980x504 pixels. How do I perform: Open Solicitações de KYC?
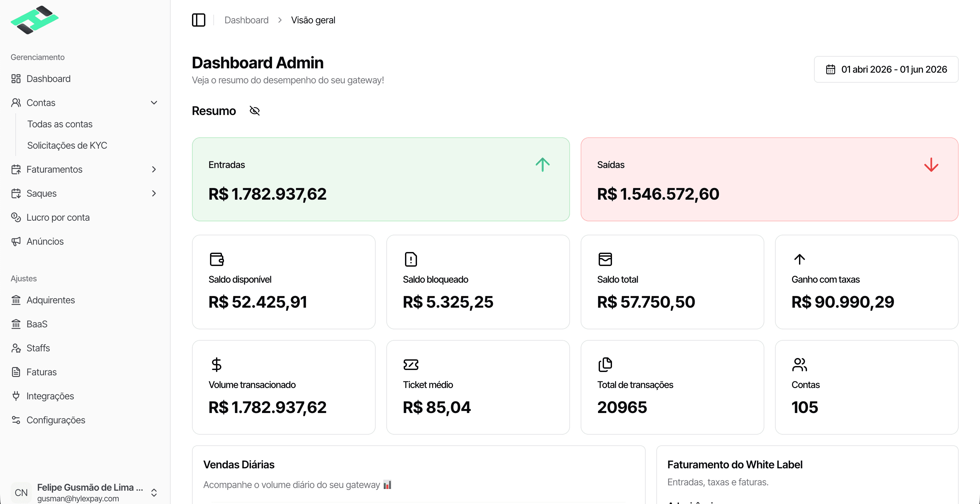point(67,145)
